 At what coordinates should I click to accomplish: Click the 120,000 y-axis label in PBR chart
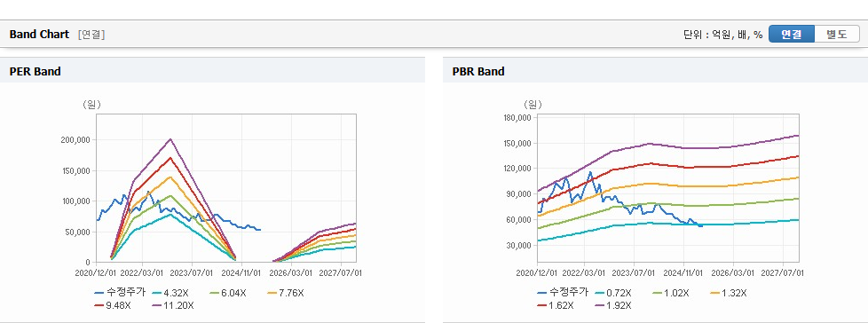click(x=518, y=169)
